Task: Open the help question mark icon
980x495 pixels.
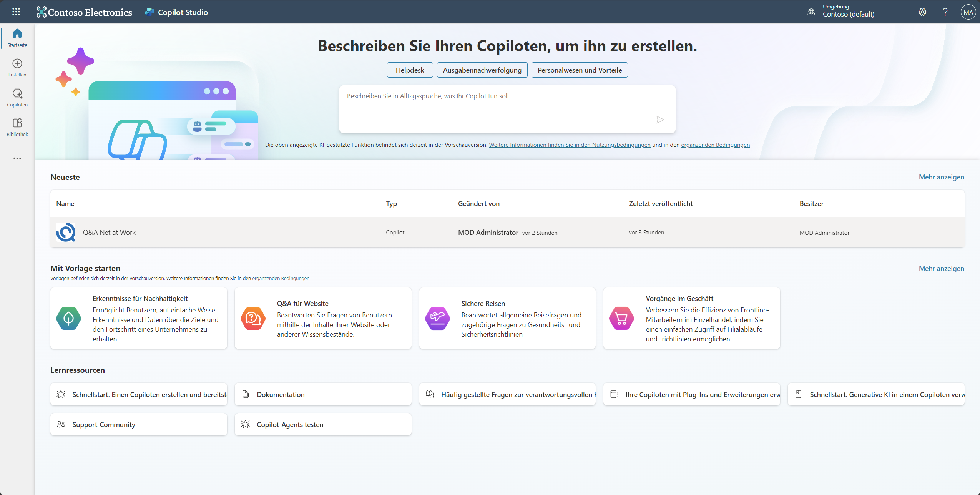Action: tap(945, 12)
